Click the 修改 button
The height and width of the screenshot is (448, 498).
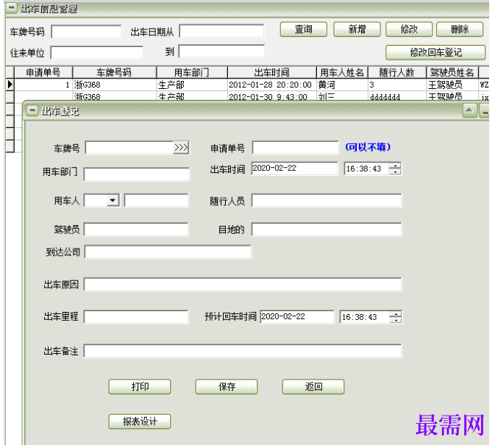[x=409, y=29]
